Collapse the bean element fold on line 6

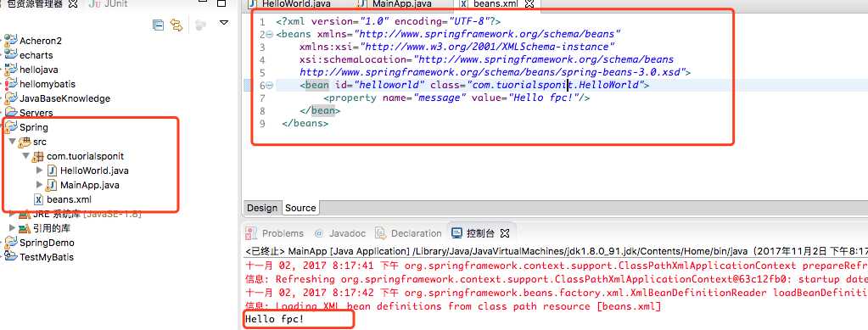(270, 86)
